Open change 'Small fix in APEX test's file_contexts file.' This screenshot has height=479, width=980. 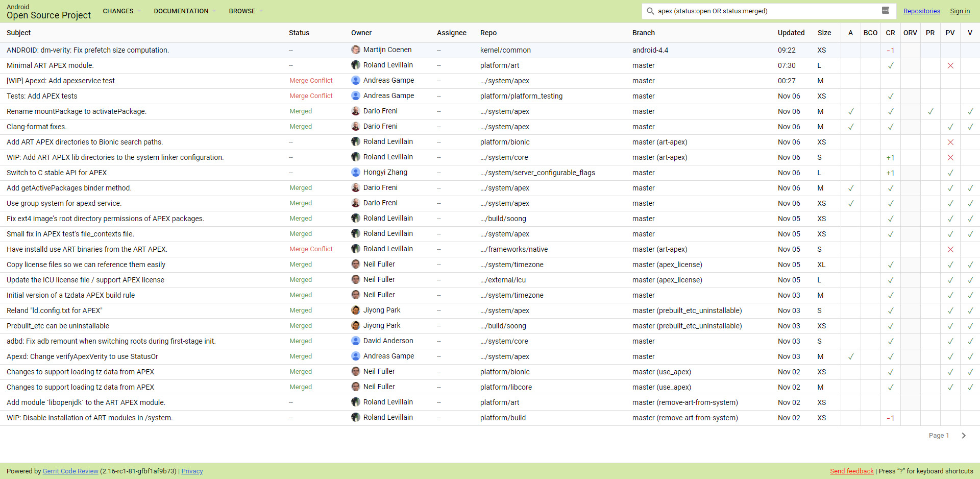(x=70, y=234)
